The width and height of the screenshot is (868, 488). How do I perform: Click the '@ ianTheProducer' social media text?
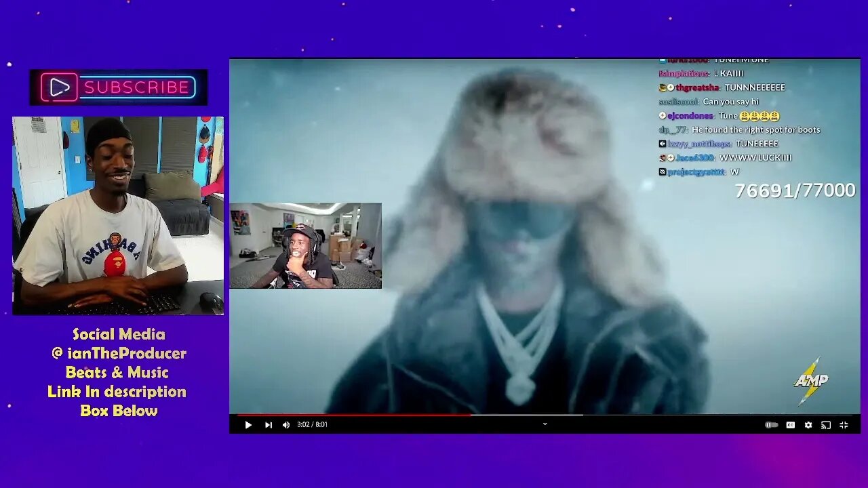tap(119, 353)
